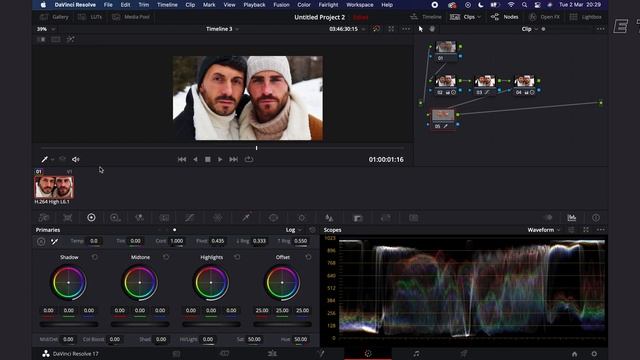Open the Color Match palette icon
The image size is (640, 360).
tap(68, 218)
